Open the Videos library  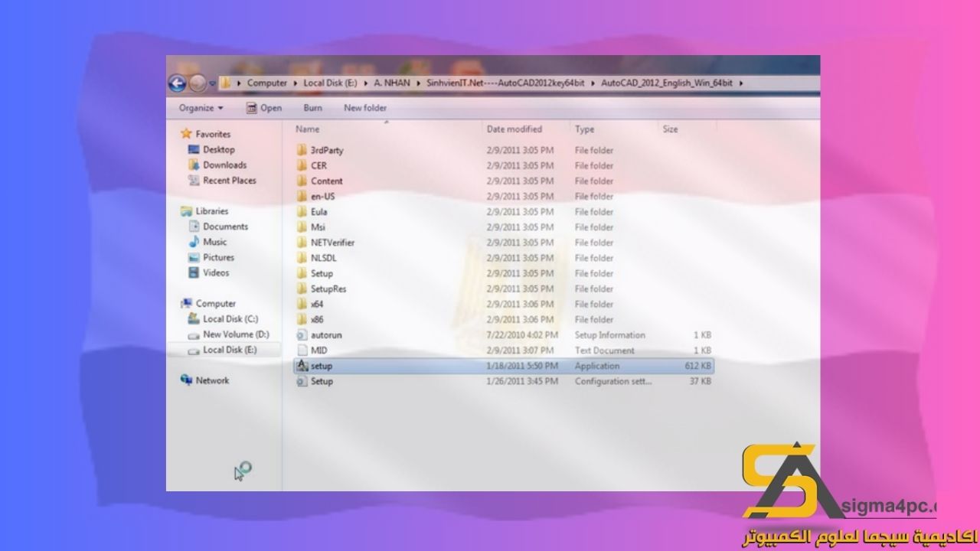216,272
